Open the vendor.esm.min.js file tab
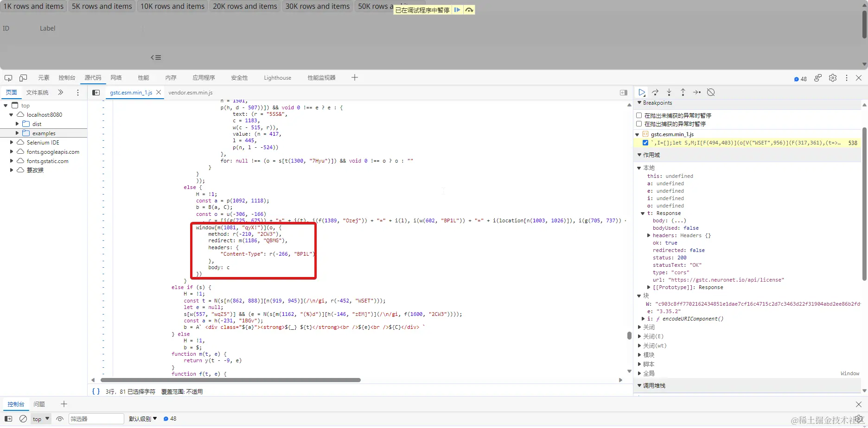The height and width of the screenshot is (428, 868). (x=191, y=93)
